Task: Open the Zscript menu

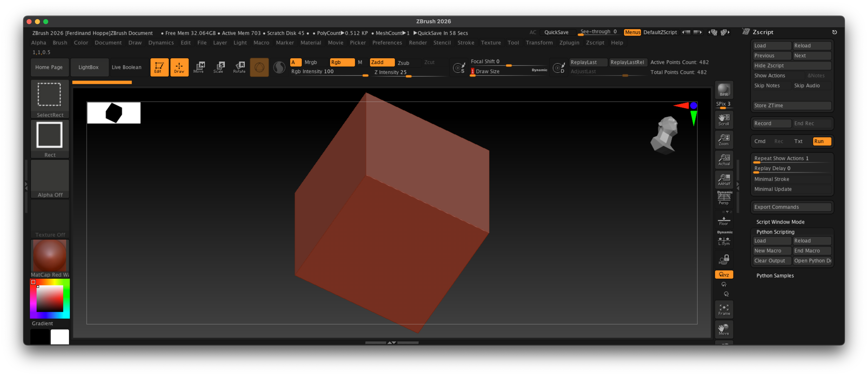Action: 595,42
